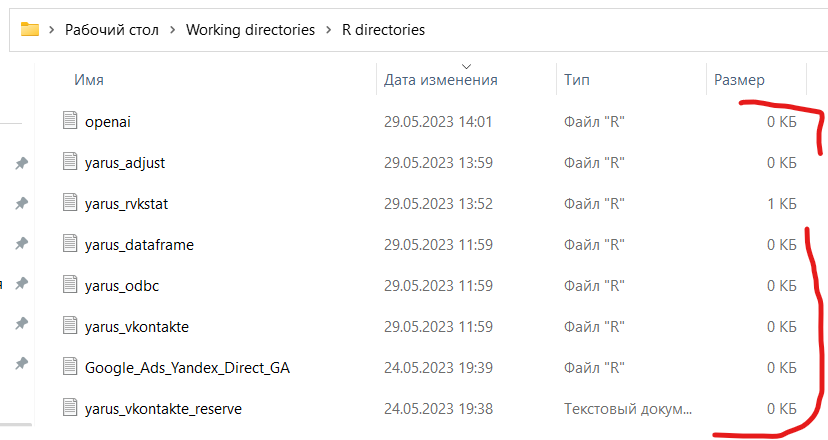Image resolution: width=828 pixels, height=440 pixels.
Task: Go to Working directories breadcrumb
Action: pyautogui.click(x=250, y=30)
